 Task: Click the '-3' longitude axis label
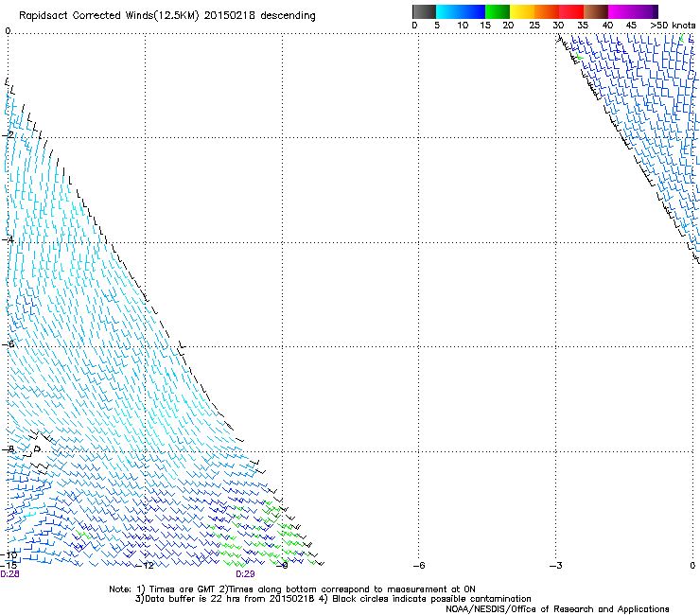556,566
